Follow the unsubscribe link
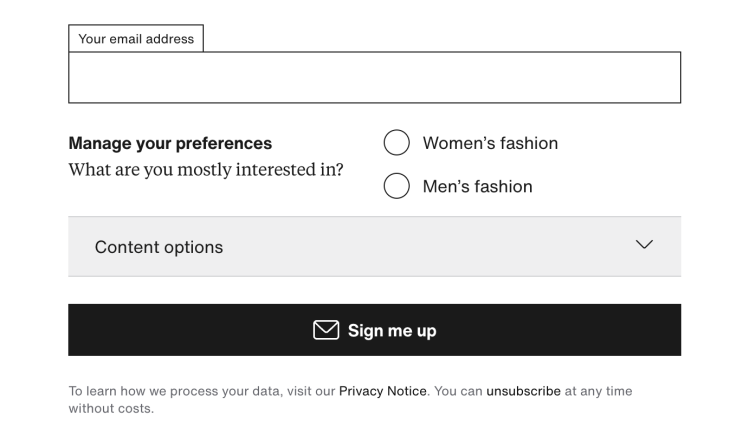Screen dimensions: 749x442 coord(523,391)
